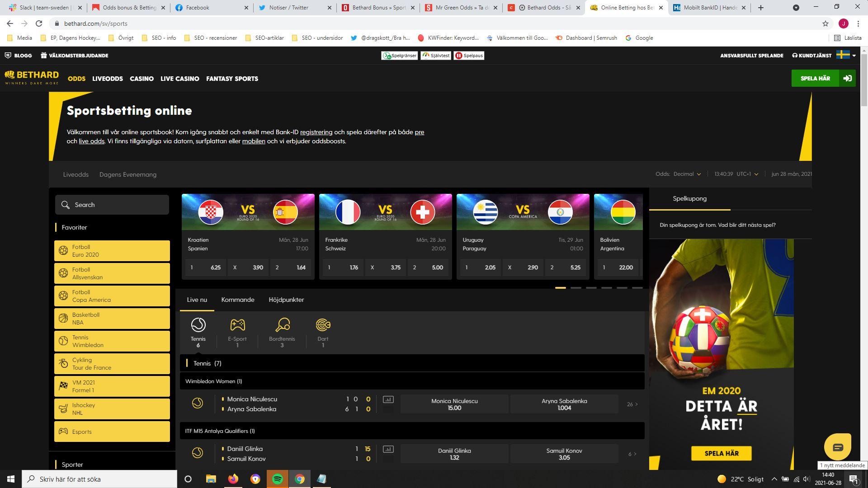Select the Dart icon filter
The height and width of the screenshot is (488, 868).
tap(323, 325)
